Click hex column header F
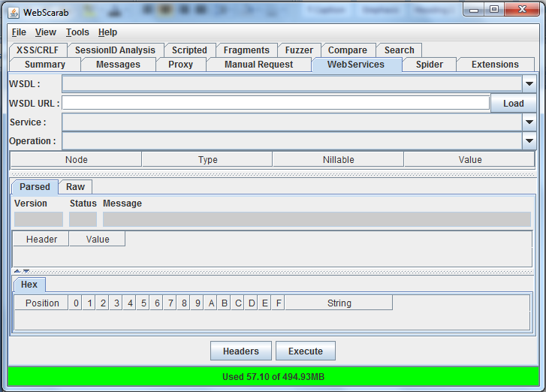 pos(279,303)
